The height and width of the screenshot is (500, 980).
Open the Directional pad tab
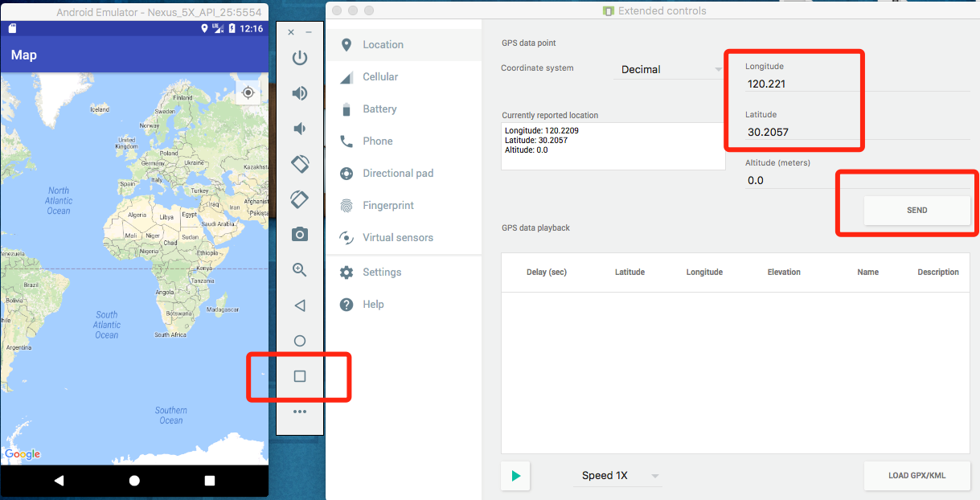click(x=403, y=173)
